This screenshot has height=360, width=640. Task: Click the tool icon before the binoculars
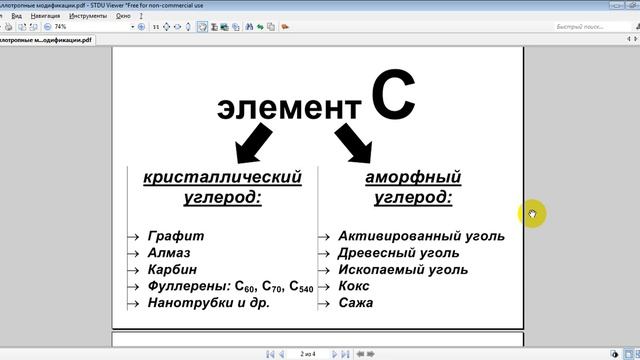[236, 27]
